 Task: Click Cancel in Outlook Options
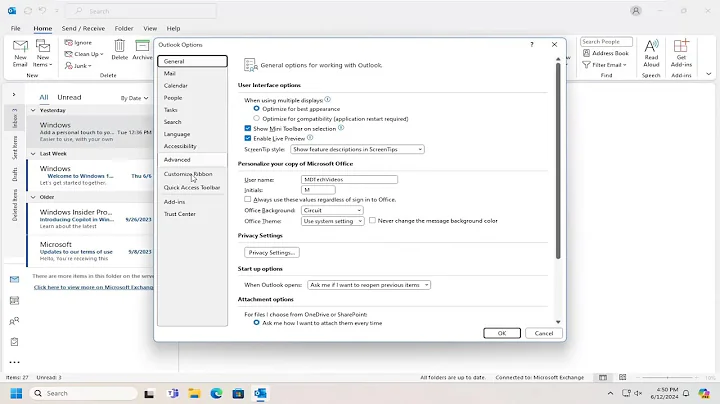544,333
